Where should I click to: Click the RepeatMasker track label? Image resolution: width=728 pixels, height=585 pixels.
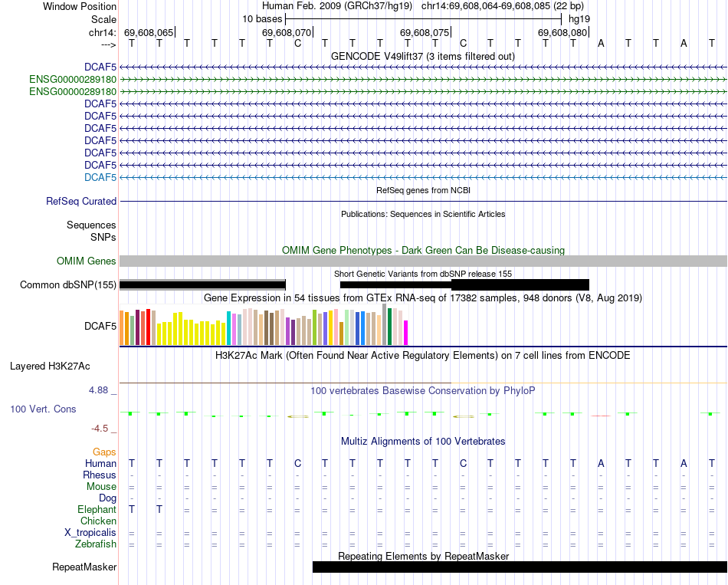click(84, 567)
